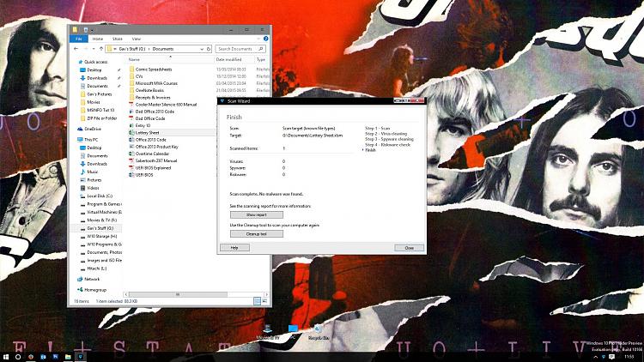This screenshot has width=644, height=362.
Task: Switch to Large icons view in status bar
Action: [264, 301]
